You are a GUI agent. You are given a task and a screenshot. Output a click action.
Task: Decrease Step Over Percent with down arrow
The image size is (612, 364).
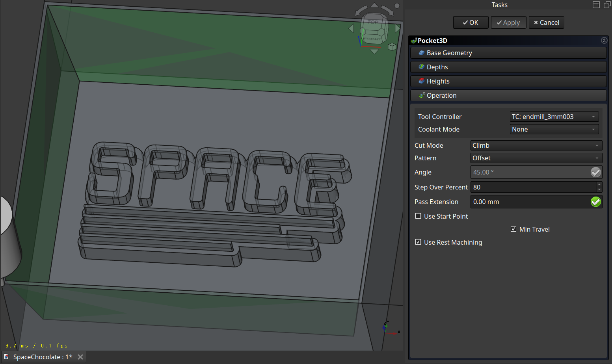point(599,190)
